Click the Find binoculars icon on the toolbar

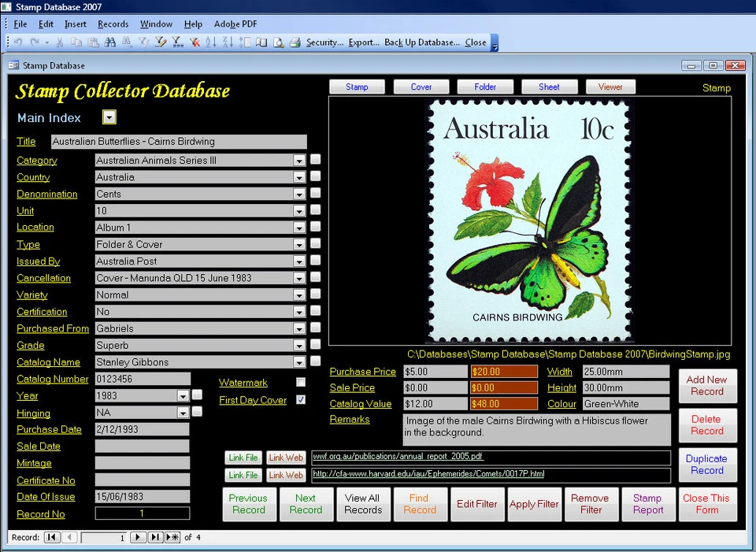(109, 42)
